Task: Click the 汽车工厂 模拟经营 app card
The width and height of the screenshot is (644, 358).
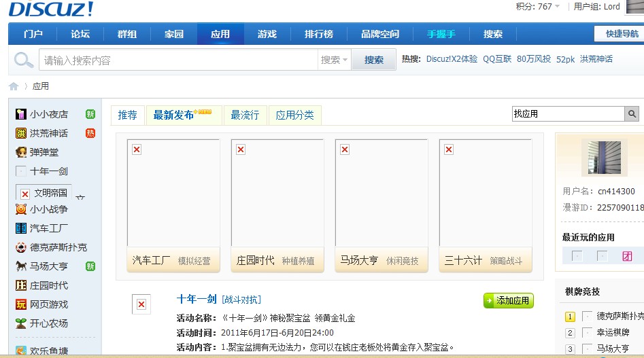Action: 173,206
